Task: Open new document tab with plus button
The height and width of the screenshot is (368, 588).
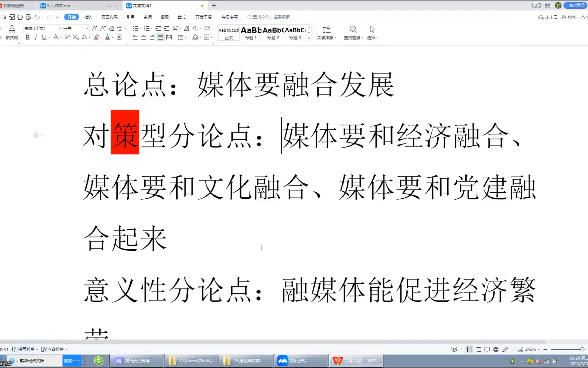Action: (214, 5)
